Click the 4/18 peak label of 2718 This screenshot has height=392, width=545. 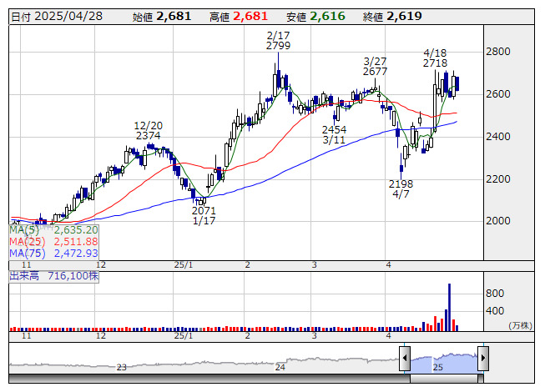pos(435,58)
